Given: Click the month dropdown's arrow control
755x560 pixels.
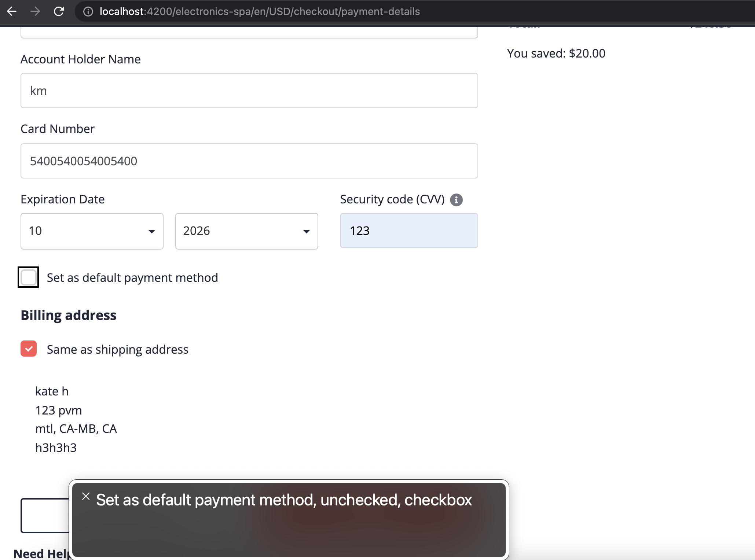Looking at the screenshot, I should [x=152, y=231].
